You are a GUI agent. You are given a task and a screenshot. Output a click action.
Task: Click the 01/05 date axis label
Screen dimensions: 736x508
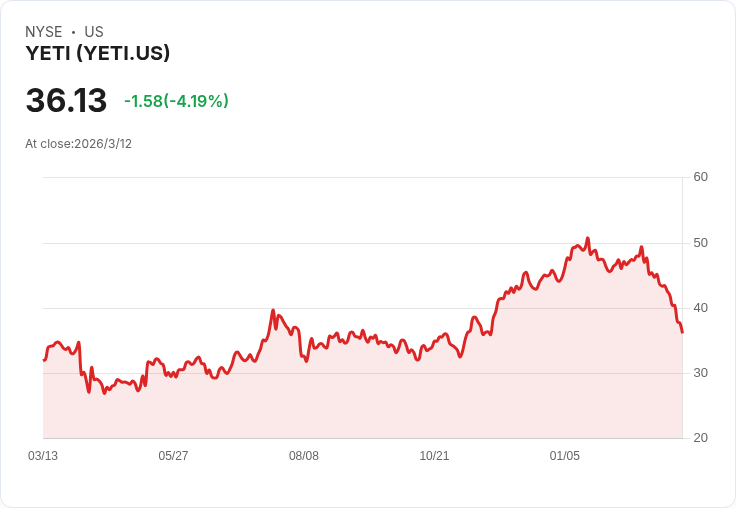point(565,456)
